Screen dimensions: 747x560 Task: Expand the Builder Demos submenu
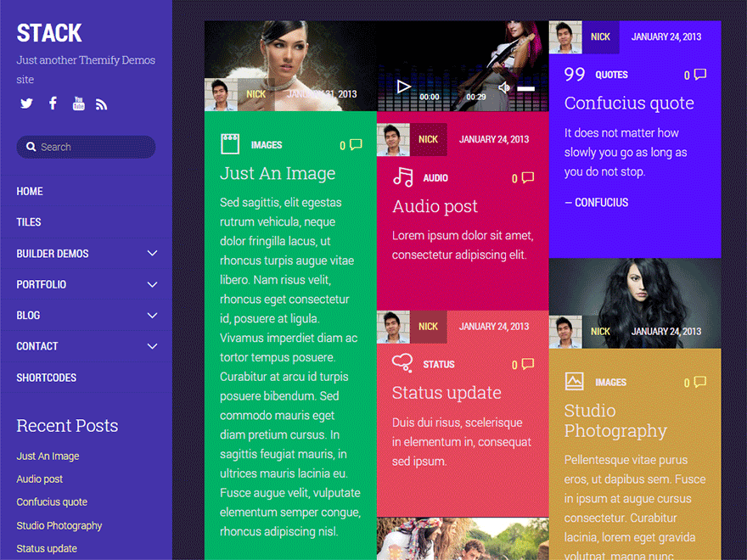tap(153, 253)
